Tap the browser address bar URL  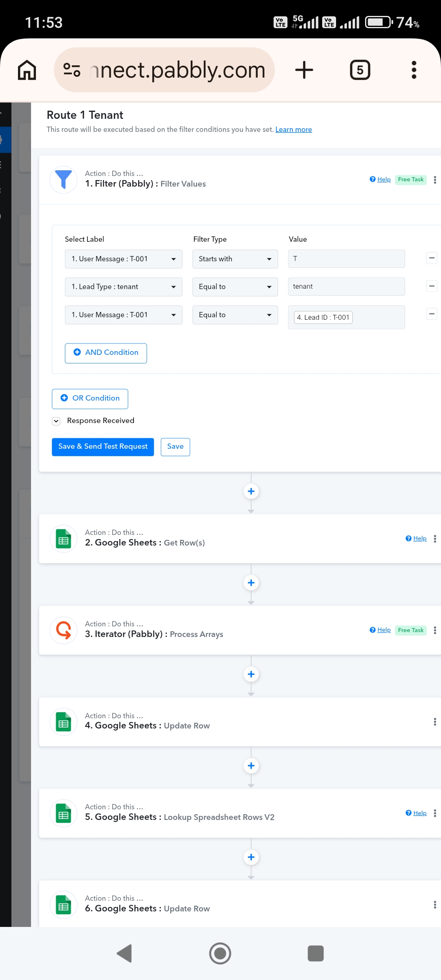[178, 70]
